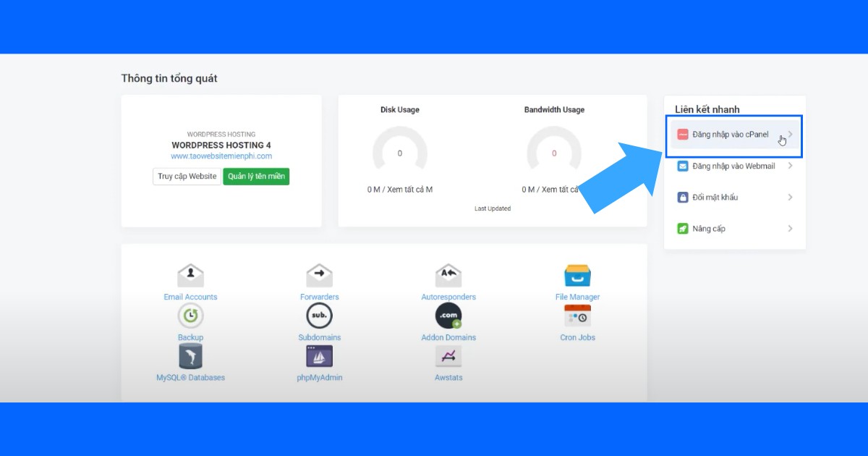Click chevron next to Đăng nhập vào Webmail

point(790,166)
